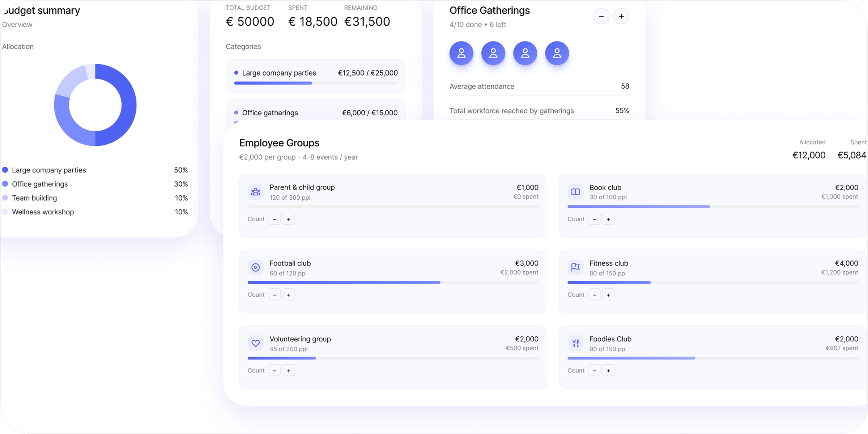Click the allocation donut chart

click(95, 105)
